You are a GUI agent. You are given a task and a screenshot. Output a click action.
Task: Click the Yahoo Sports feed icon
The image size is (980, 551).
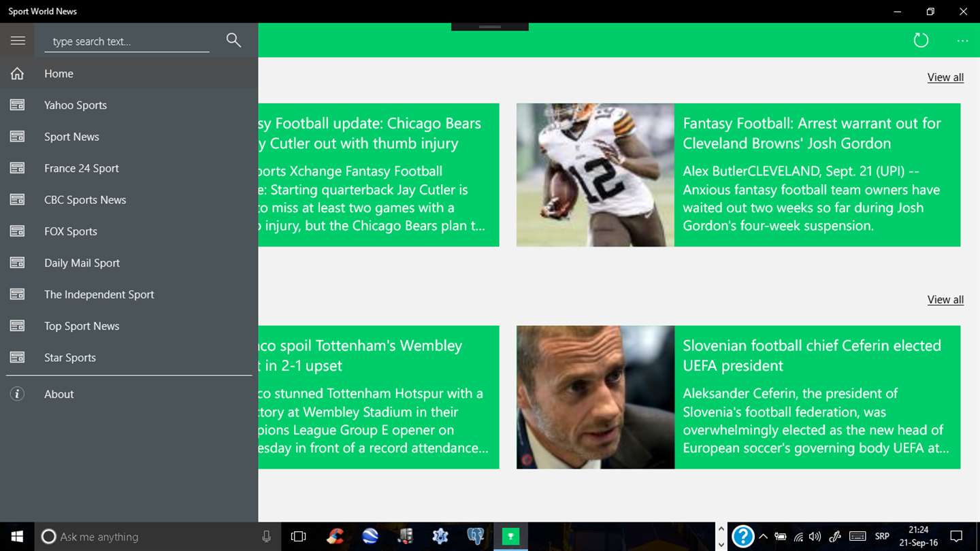tap(17, 105)
